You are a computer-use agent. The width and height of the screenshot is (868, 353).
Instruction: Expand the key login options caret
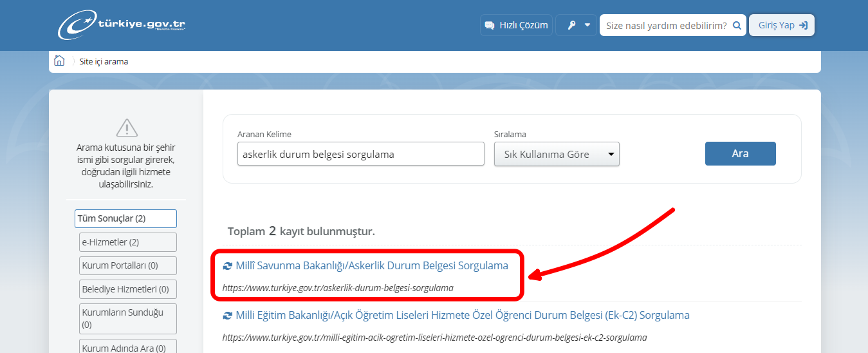587,25
